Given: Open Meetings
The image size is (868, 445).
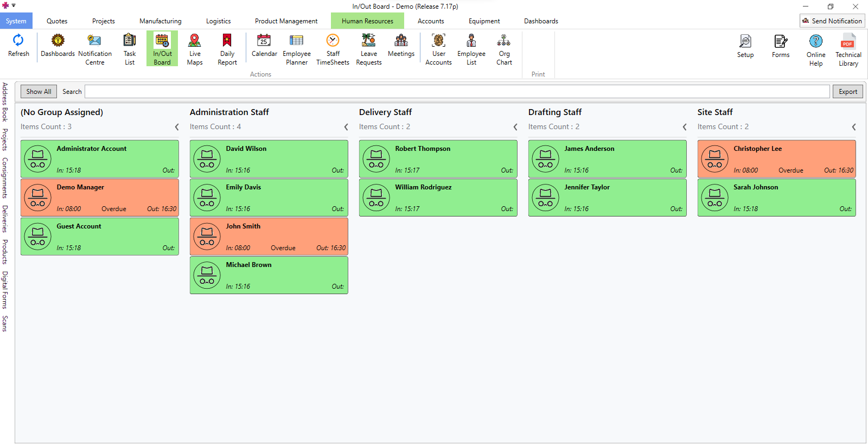Looking at the screenshot, I should 401,46.
